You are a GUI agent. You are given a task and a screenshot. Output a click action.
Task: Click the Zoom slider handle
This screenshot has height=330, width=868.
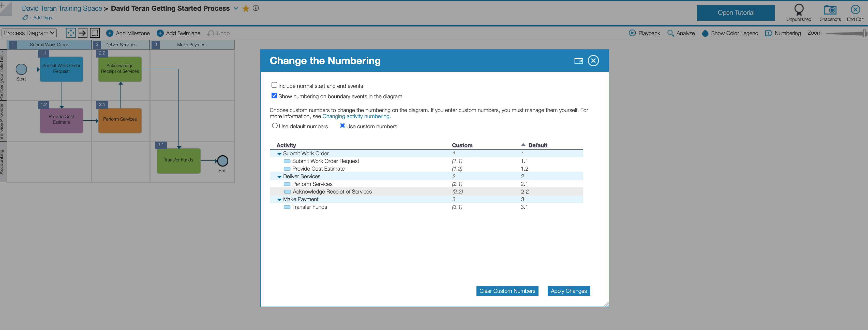[x=865, y=33]
